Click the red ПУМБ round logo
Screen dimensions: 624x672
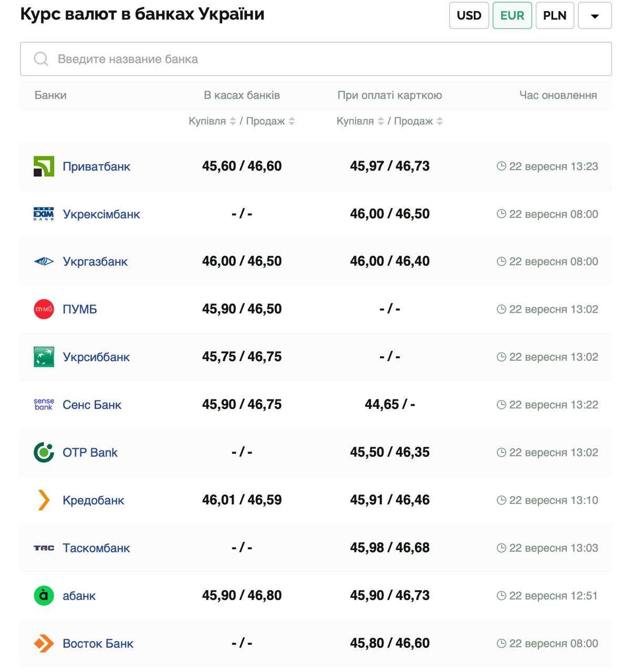(44, 309)
